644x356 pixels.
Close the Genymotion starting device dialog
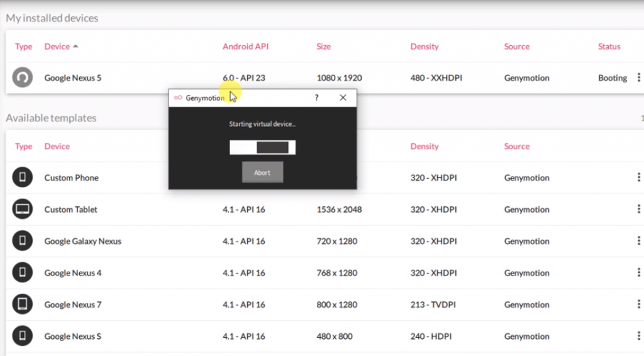[343, 97]
